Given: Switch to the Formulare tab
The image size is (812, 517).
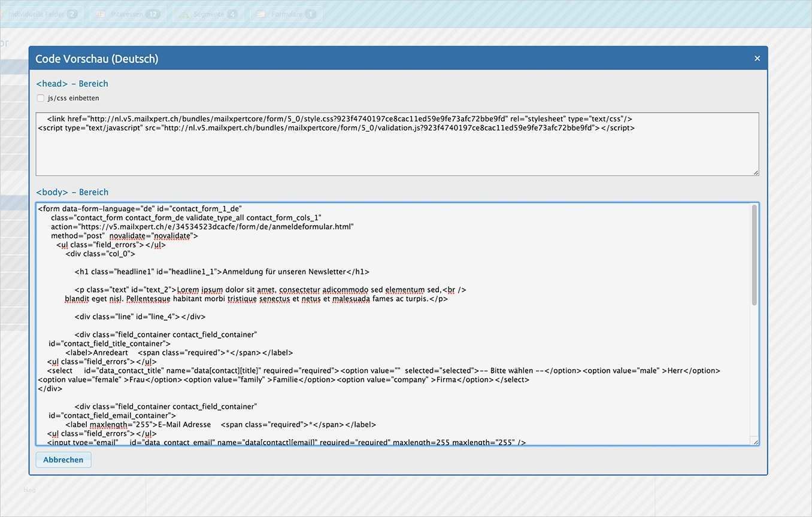Looking at the screenshot, I should coord(286,13).
